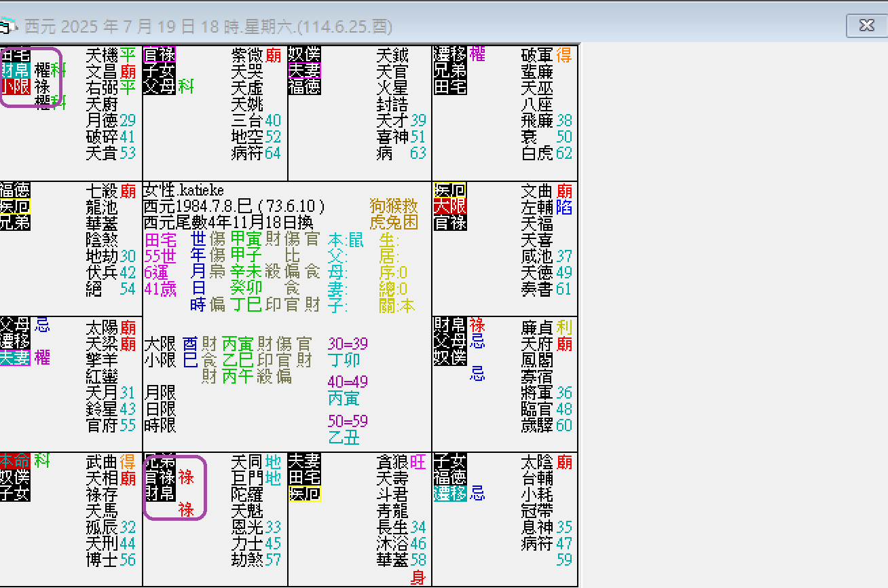Click the red 身 marker under 華蓋
The height and width of the screenshot is (588, 888).
coord(419,576)
